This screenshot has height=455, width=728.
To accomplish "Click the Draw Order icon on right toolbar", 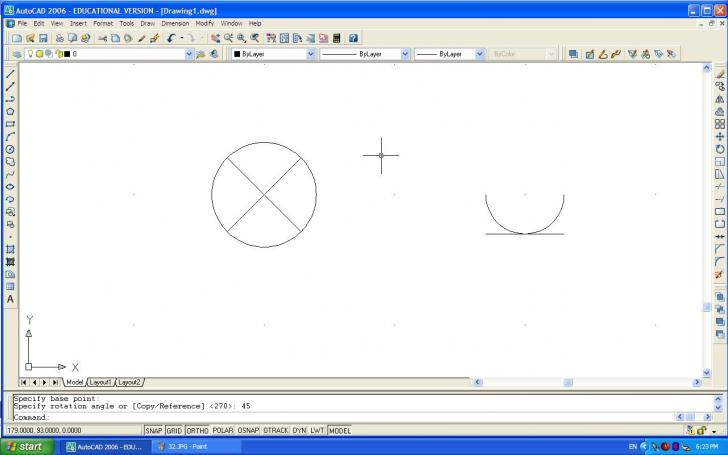I will tap(720, 297).
